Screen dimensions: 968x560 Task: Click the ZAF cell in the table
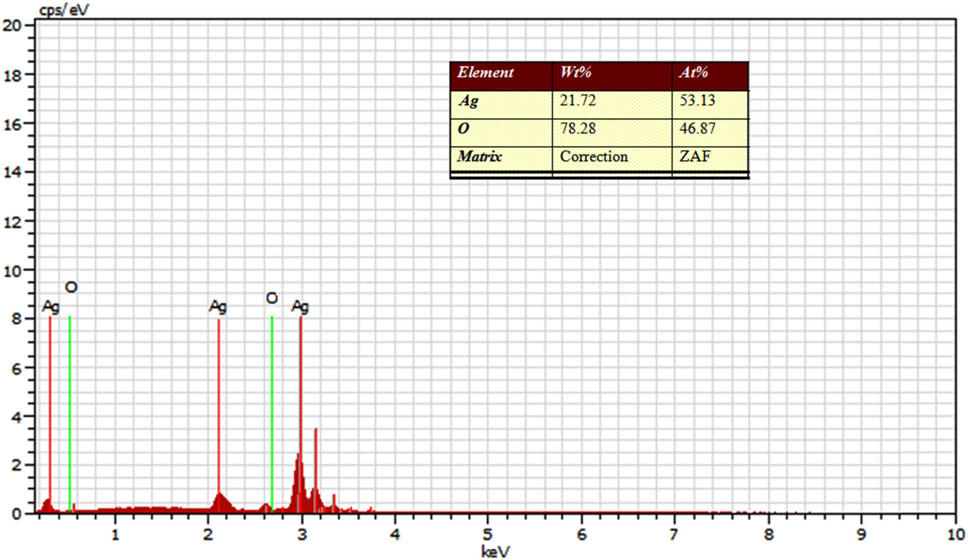(x=695, y=156)
